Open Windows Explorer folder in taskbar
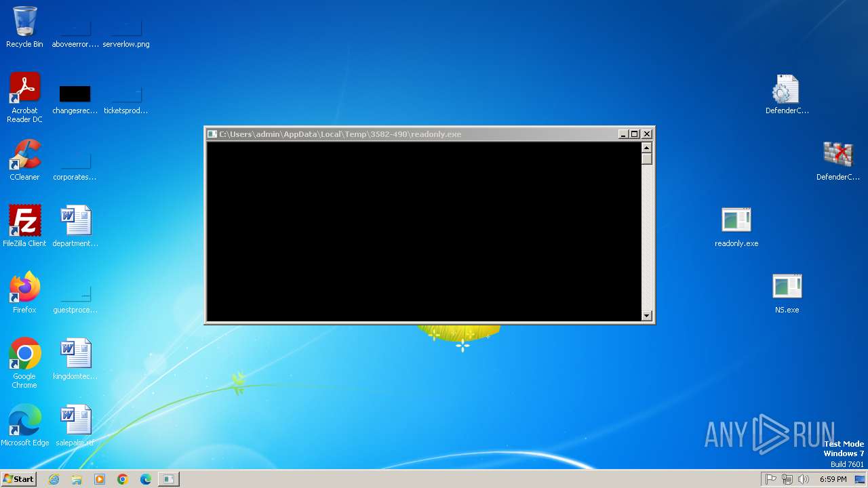This screenshot has height=488, width=868. point(77,479)
